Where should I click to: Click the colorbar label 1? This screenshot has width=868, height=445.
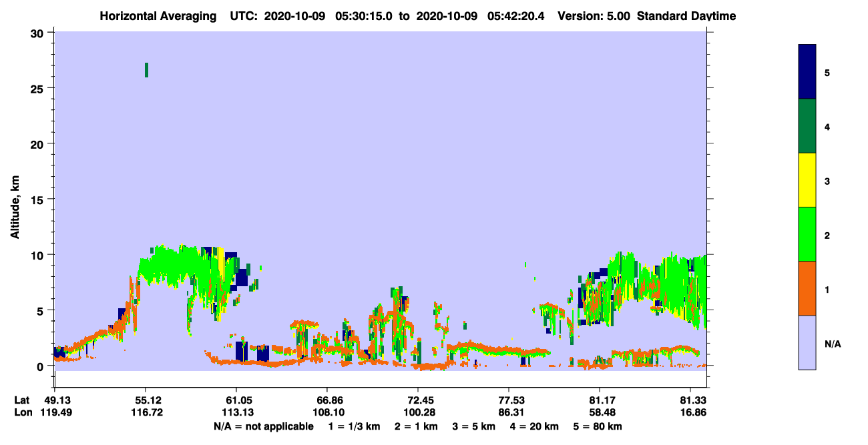point(827,288)
